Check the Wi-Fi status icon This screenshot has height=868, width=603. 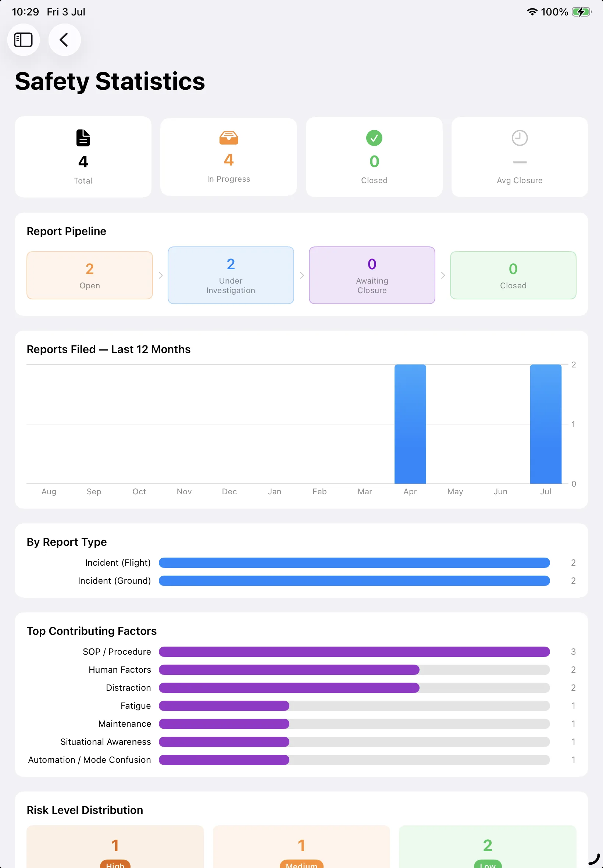click(532, 12)
